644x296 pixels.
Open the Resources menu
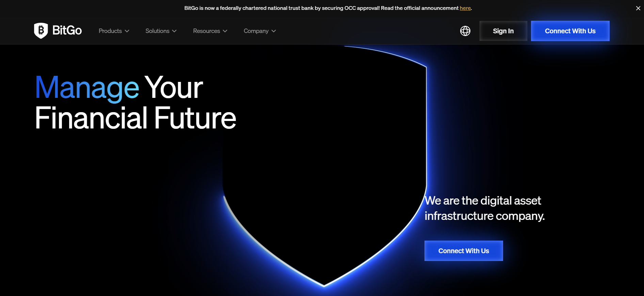pos(206,31)
